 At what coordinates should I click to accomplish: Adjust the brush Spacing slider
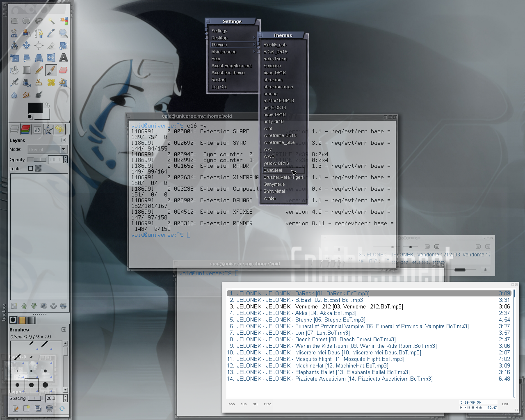pos(36,398)
